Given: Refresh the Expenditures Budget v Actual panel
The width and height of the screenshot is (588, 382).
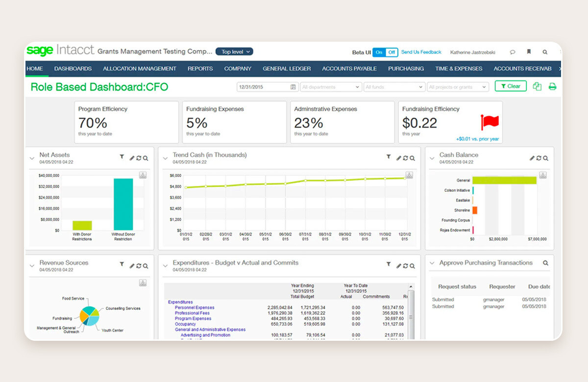Looking at the screenshot, I should [405, 266].
